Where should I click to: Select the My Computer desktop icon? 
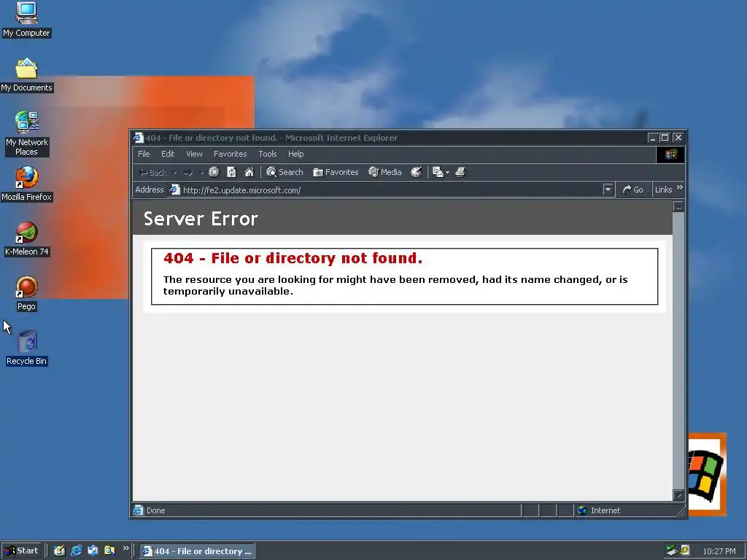26,20
